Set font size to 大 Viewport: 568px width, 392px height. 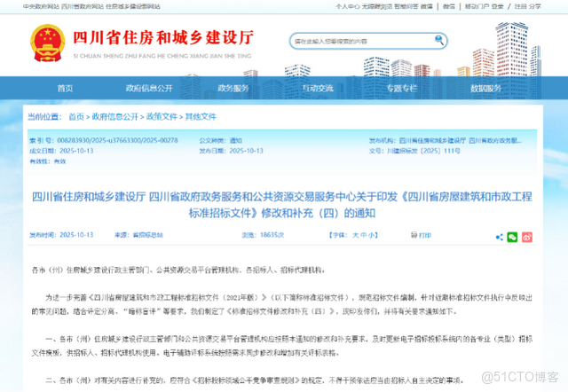pos(355,235)
